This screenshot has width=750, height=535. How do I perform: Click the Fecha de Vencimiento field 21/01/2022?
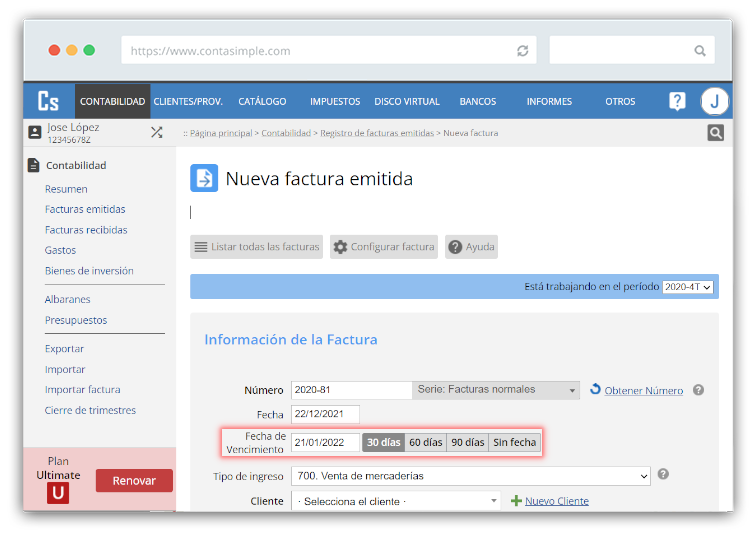click(x=325, y=442)
